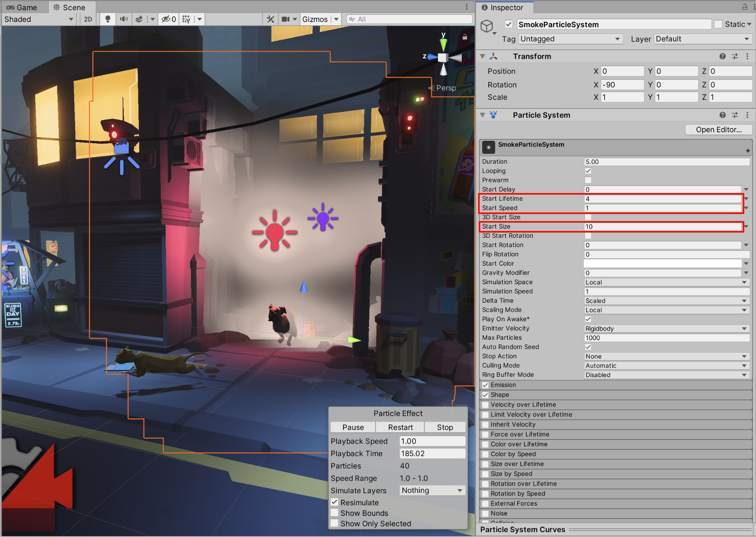756x537 pixels.
Task: Toggle the scene grid visibility icon
Action: point(186,19)
